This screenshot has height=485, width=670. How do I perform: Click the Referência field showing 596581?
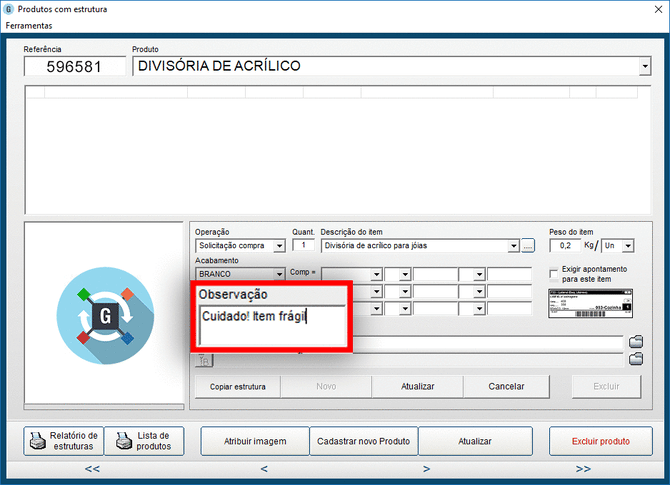74,67
